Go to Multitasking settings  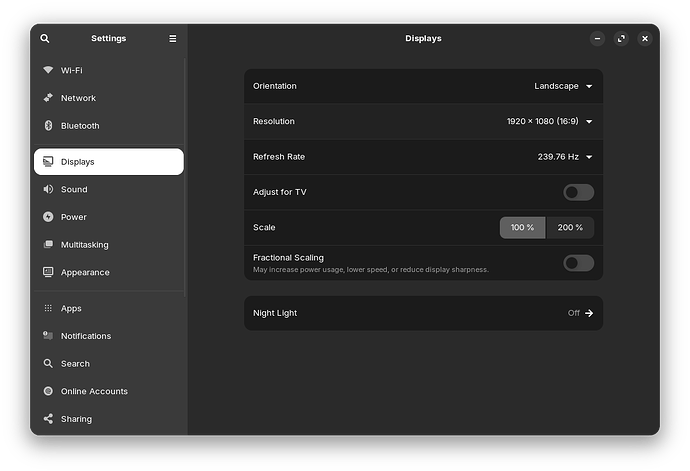click(x=109, y=245)
